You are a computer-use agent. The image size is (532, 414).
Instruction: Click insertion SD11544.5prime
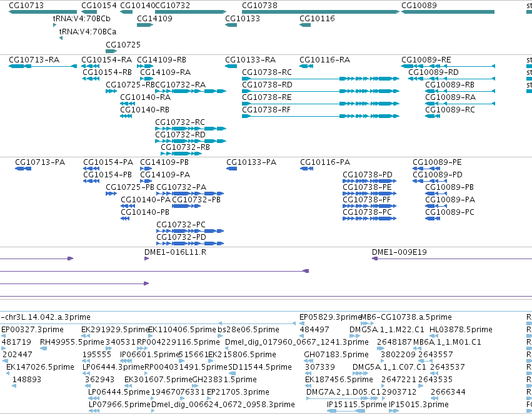coord(260,367)
